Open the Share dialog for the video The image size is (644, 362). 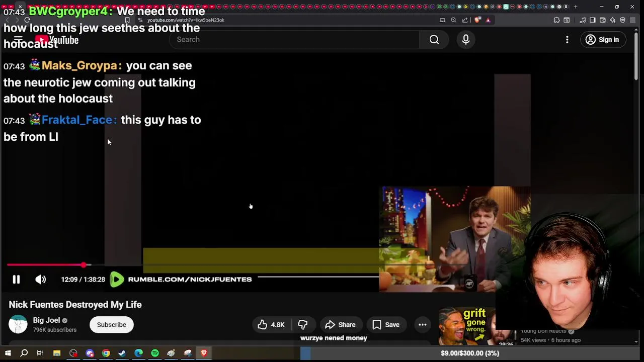pos(341,325)
